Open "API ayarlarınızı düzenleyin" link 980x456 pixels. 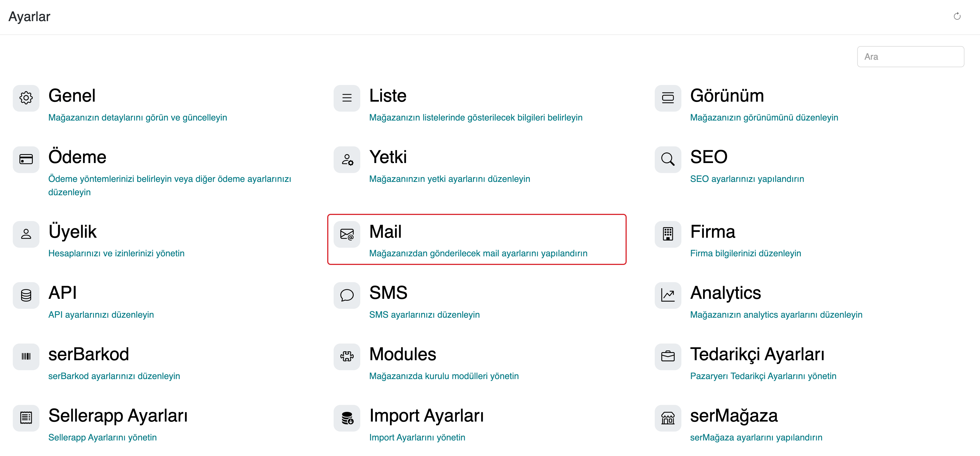[101, 315]
